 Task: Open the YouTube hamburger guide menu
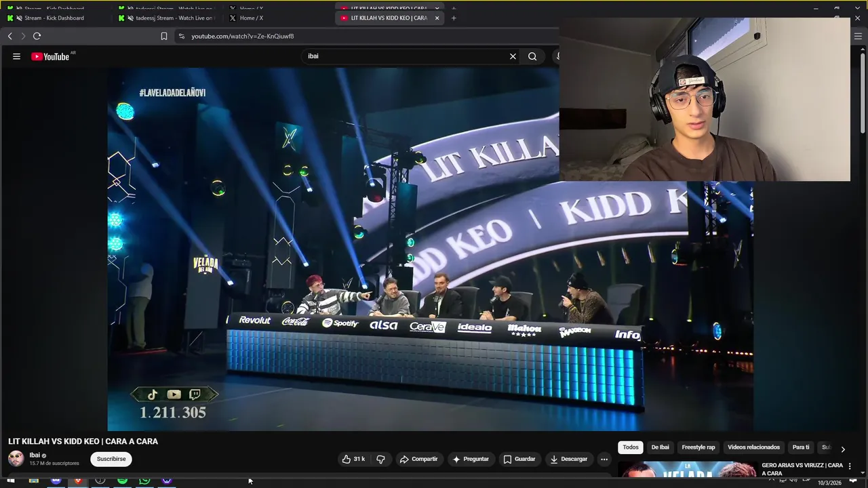pyautogui.click(x=16, y=56)
